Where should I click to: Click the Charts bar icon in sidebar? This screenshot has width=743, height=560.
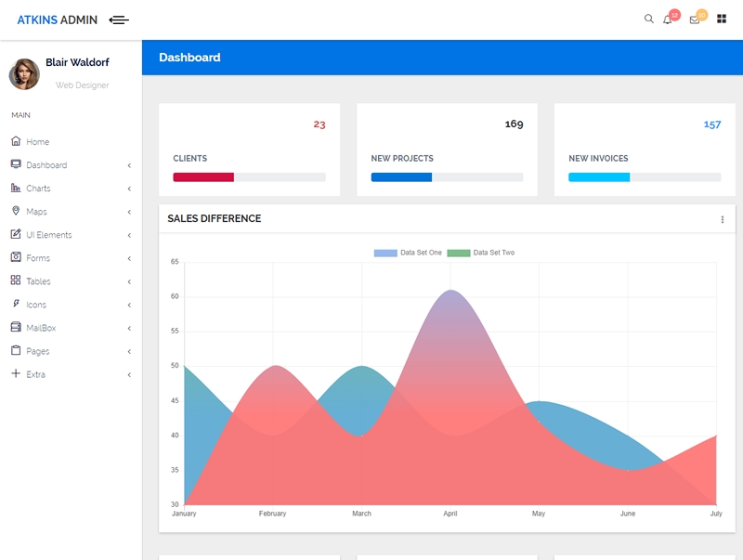point(16,188)
